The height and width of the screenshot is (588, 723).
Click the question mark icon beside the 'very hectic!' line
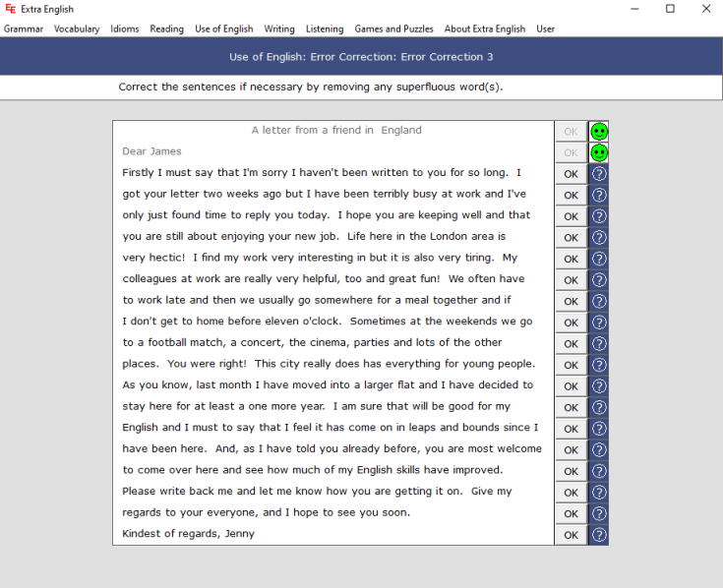click(x=598, y=259)
